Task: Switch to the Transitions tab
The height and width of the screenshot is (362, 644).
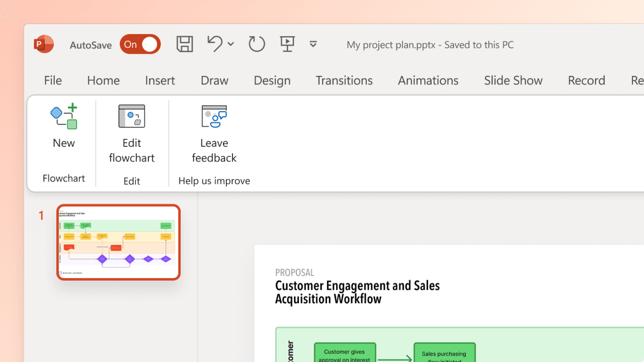Action: point(344,80)
